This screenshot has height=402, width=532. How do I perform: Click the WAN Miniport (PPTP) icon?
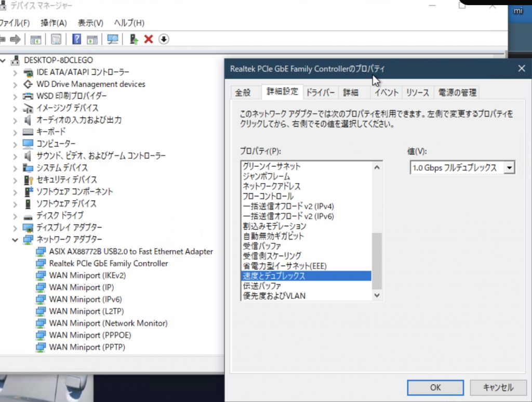(x=41, y=347)
